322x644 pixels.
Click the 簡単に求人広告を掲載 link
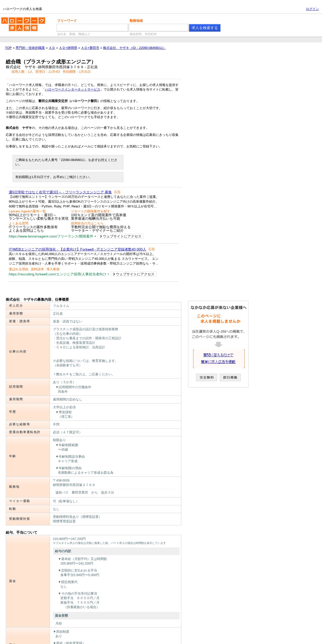click(x=218, y=362)
